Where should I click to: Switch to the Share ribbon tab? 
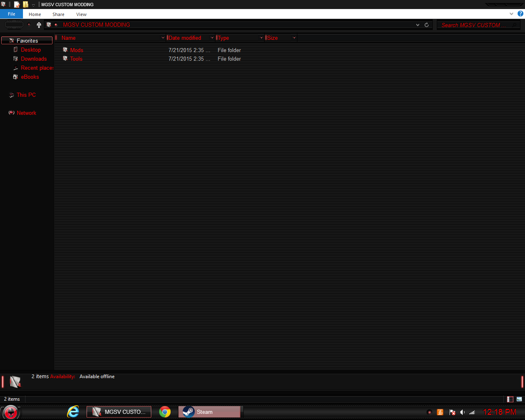[x=58, y=14]
